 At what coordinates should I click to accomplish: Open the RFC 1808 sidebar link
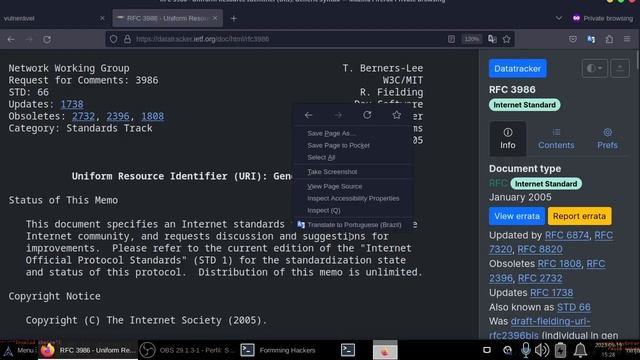[559, 264]
